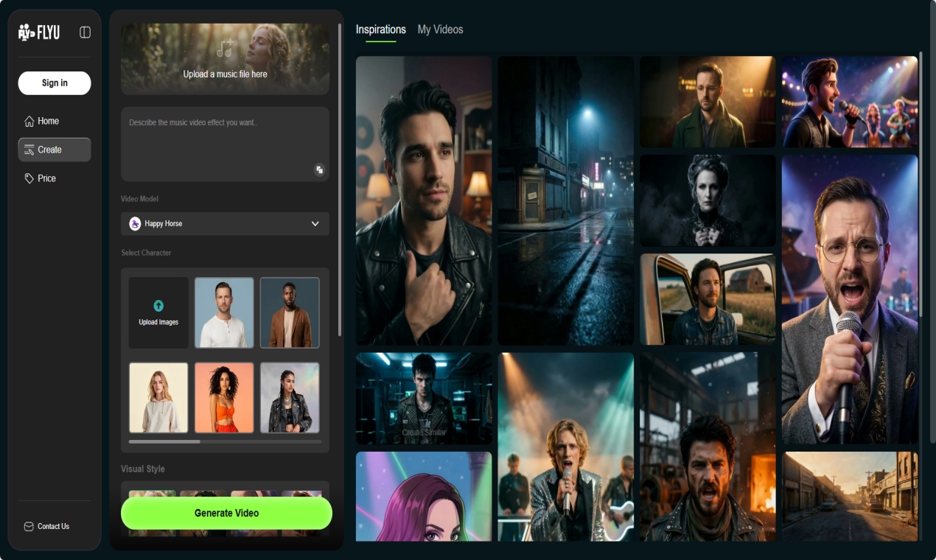Viewport: 936px width, 560px height.
Task: Click the prompt helper icon in description box
Action: point(319,169)
